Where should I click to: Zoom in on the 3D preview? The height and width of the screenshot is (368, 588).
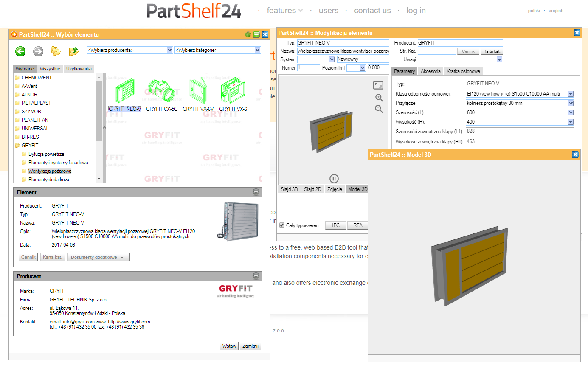379,98
